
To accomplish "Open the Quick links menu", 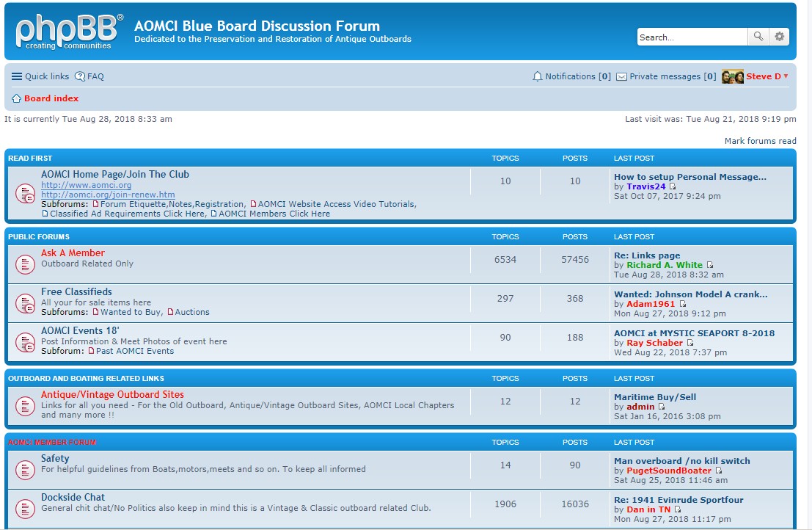I will pos(47,76).
